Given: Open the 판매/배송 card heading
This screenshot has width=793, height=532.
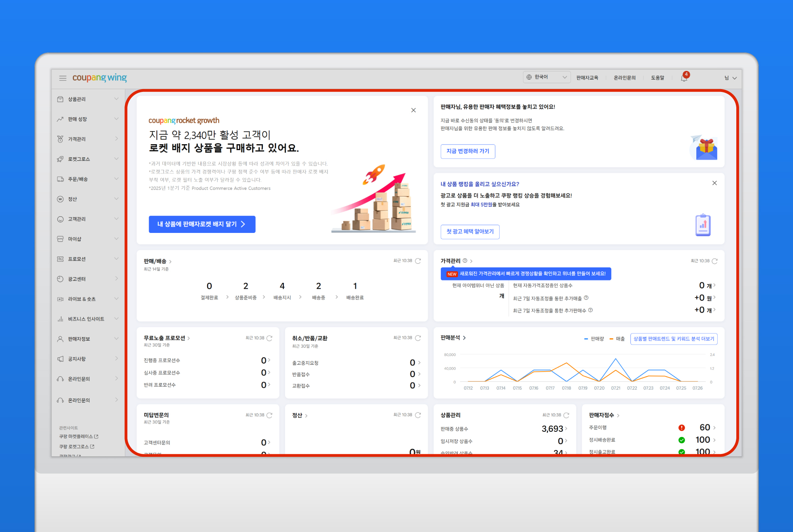Looking at the screenshot, I should click(x=157, y=261).
